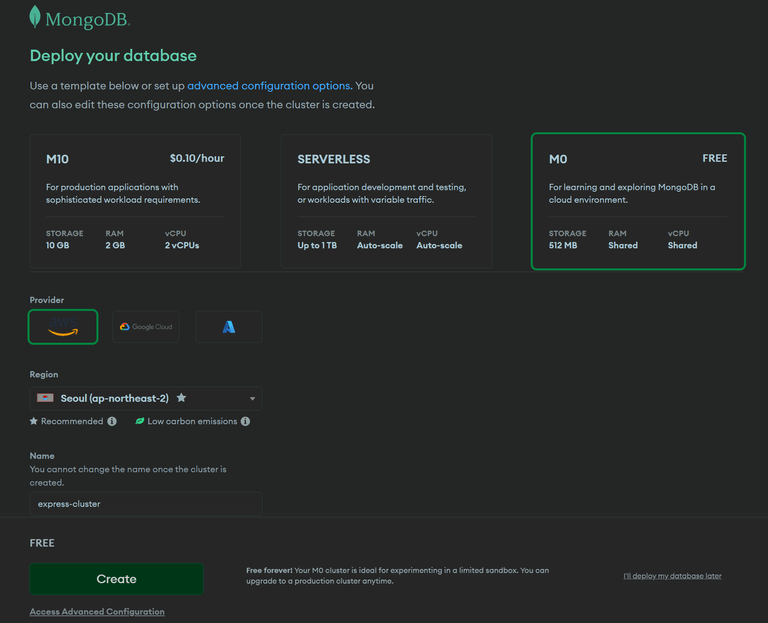Click the Recommended star legend icon

point(33,421)
